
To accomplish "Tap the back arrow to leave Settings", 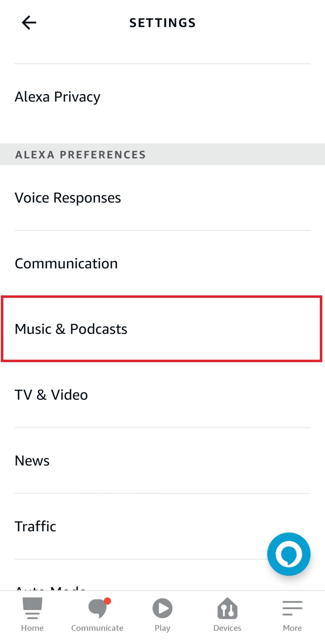I will [29, 22].
